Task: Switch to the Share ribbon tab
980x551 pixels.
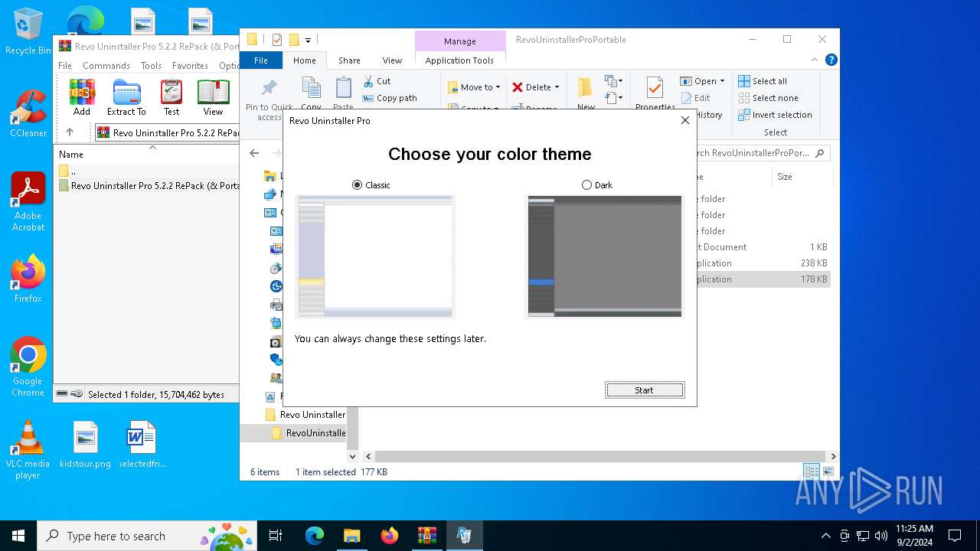Action: tap(349, 60)
